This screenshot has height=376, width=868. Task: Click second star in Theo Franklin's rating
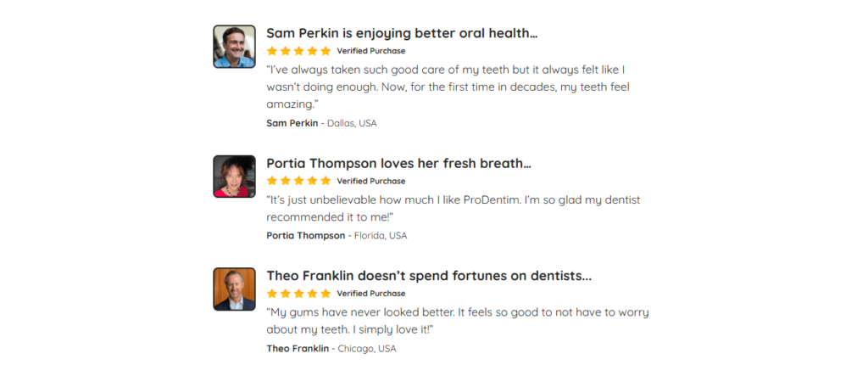coord(286,294)
